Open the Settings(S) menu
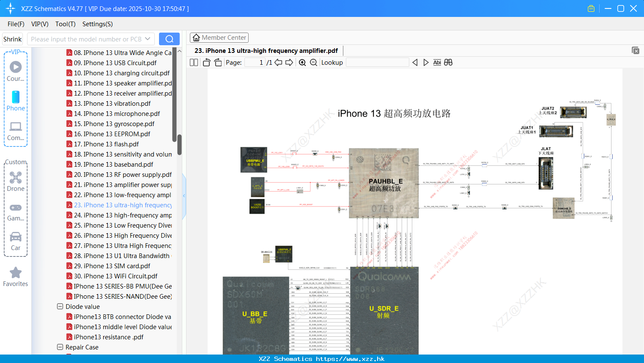 98,24
